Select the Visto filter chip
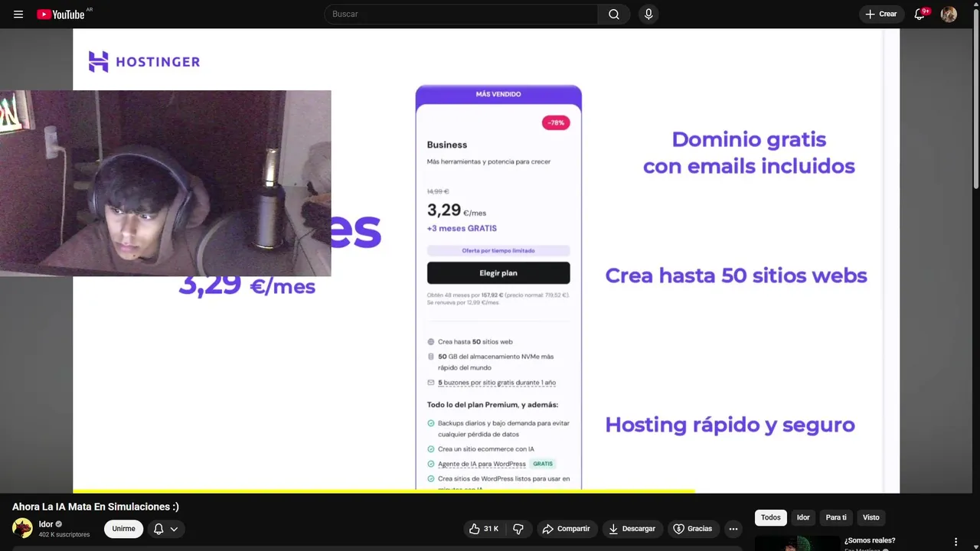The width and height of the screenshot is (980, 551). (871, 517)
